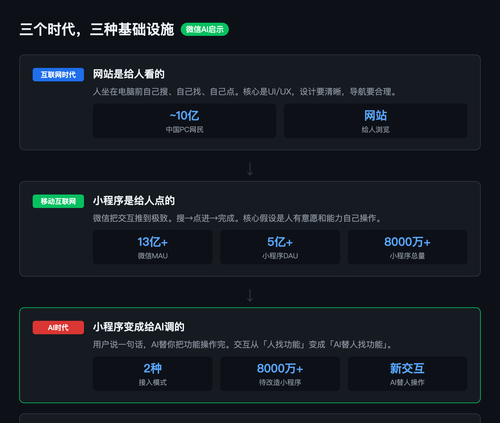
Task: Click the heading 网站是给人看的
Action: coord(129,74)
